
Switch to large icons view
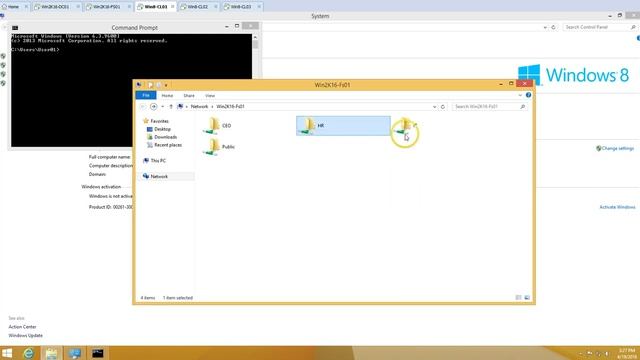tap(527, 298)
